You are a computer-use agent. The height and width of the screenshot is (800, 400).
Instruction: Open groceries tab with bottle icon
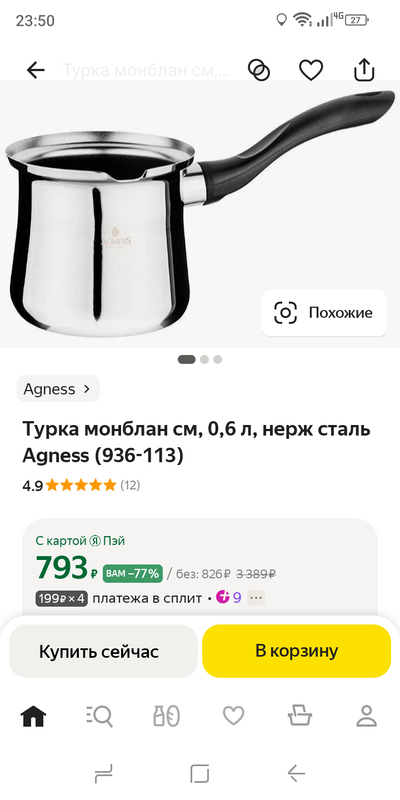point(166,716)
